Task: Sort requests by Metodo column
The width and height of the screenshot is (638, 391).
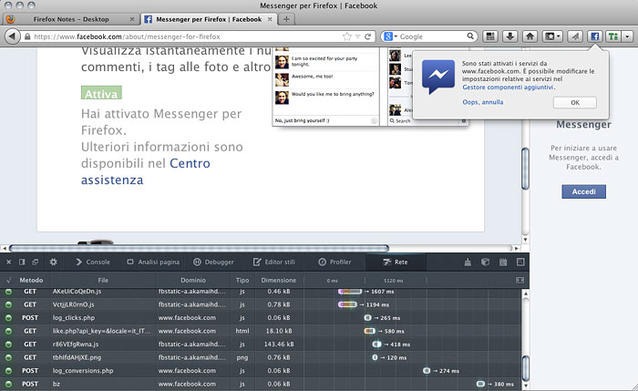Action: tap(31, 280)
